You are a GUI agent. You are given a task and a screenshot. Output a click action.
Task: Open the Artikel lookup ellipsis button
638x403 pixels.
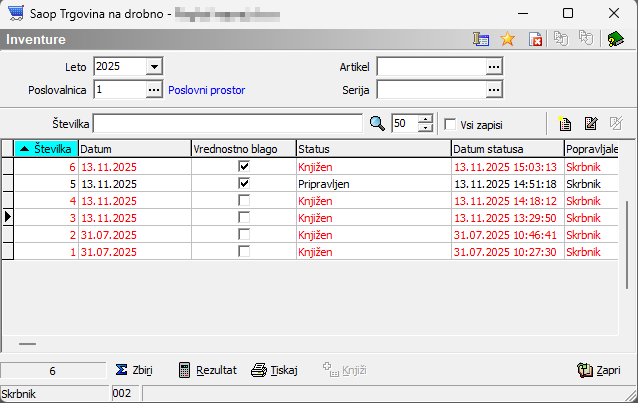point(494,66)
